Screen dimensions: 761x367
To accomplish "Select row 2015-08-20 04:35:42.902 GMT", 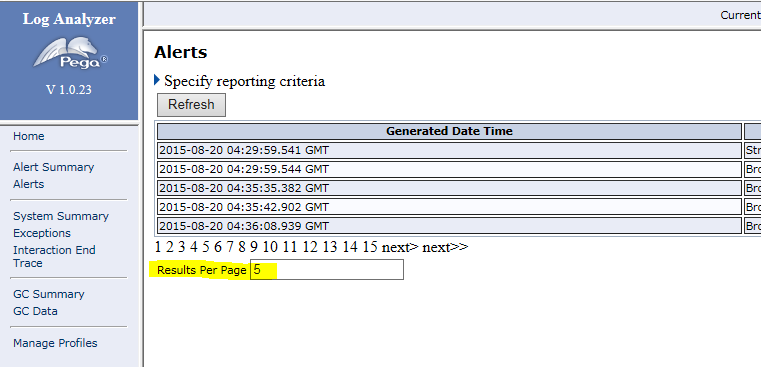I will [449, 207].
